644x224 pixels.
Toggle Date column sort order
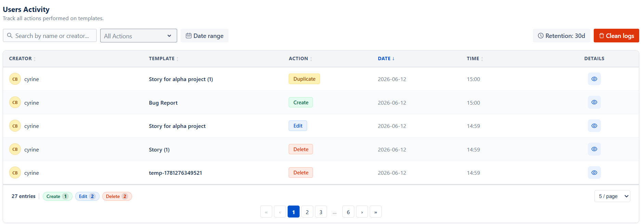(x=386, y=58)
